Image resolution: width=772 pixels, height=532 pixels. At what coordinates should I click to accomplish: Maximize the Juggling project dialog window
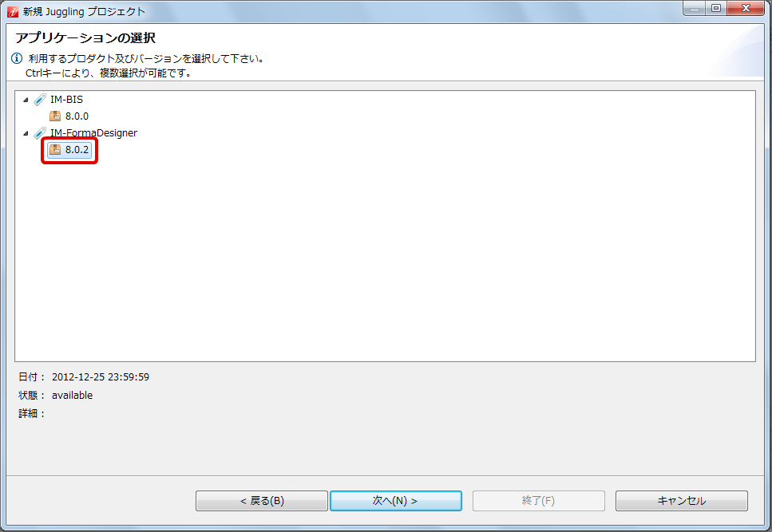tap(716, 8)
